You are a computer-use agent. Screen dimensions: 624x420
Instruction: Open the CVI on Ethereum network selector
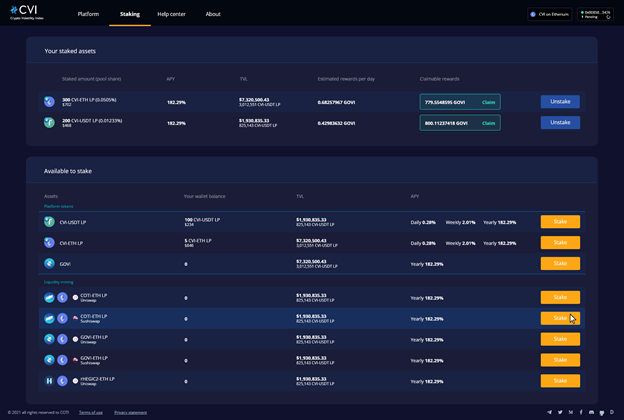550,14
